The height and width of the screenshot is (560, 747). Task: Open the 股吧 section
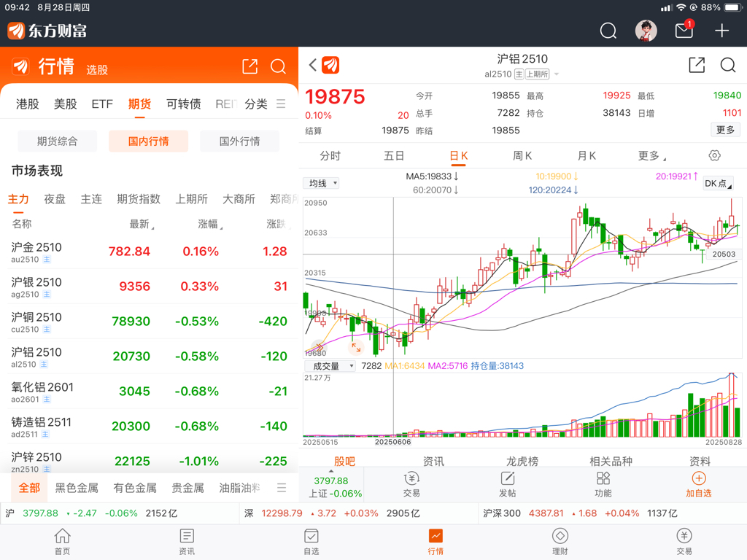(x=344, y=461)
